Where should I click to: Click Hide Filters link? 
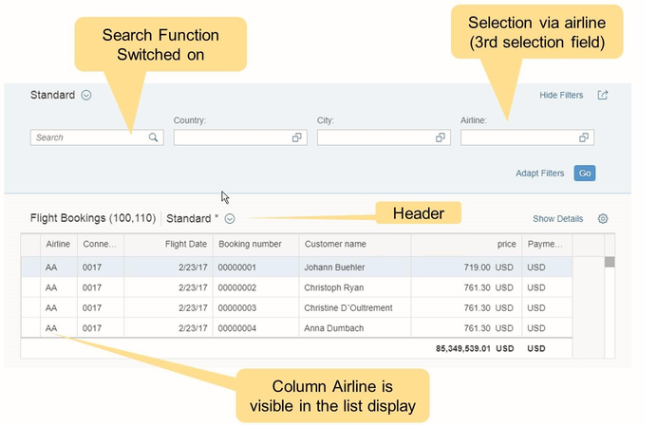coord(561,96)
